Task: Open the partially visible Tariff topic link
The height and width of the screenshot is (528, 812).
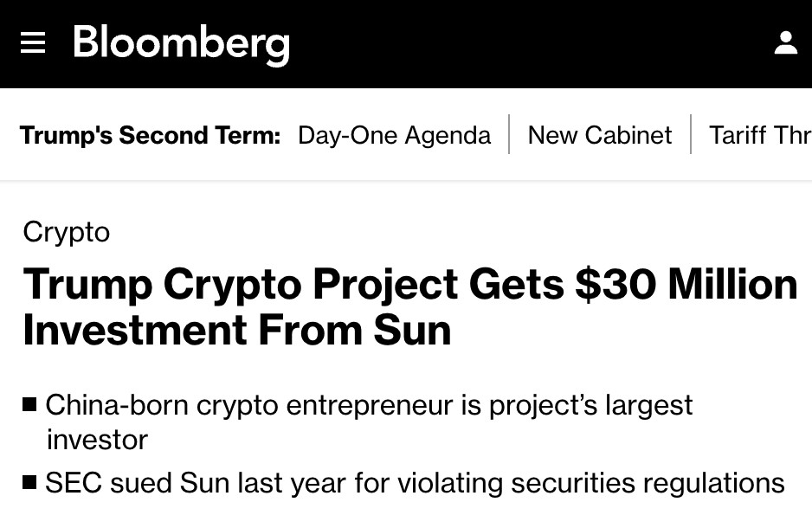Action: (760, 135)
